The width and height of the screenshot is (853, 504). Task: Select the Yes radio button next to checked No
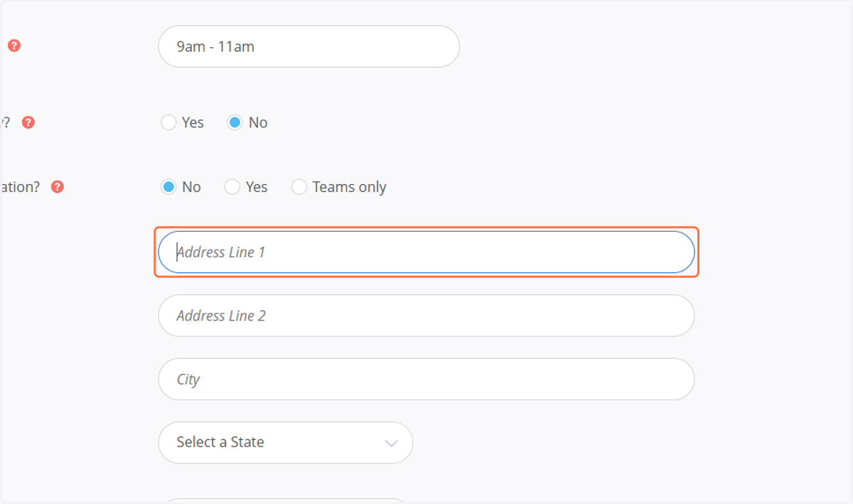click(168, 122)
